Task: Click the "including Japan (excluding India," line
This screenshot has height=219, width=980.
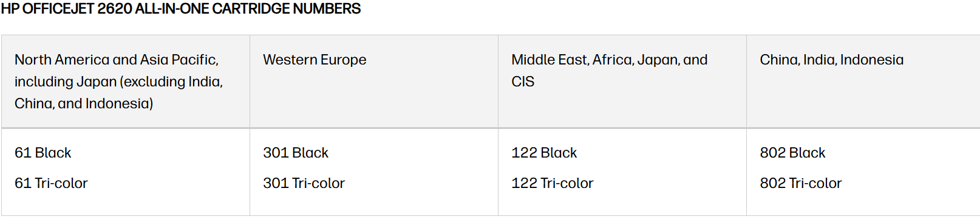Action: click(x=119, y=82)
